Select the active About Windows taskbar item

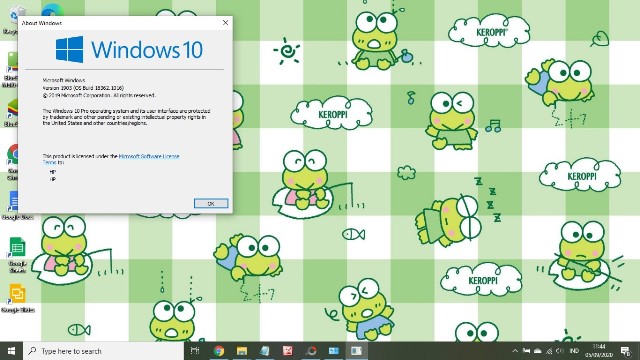pos(356,351)
